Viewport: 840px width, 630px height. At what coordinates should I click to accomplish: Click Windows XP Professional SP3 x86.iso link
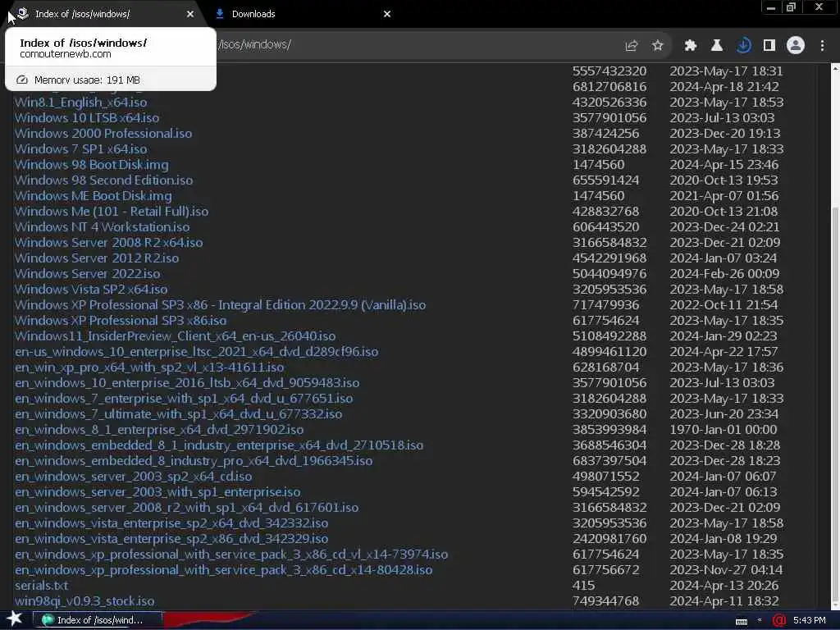121,321
